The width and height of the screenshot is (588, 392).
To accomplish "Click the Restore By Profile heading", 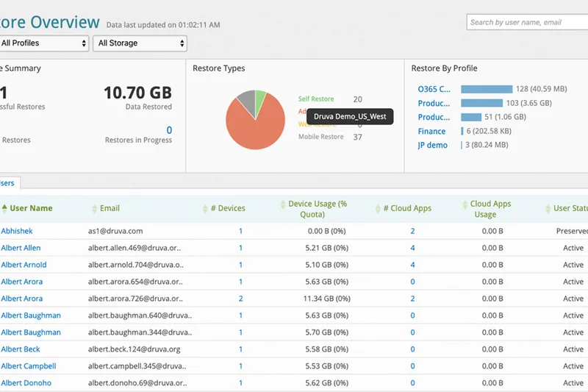I will tap(445, 68).
